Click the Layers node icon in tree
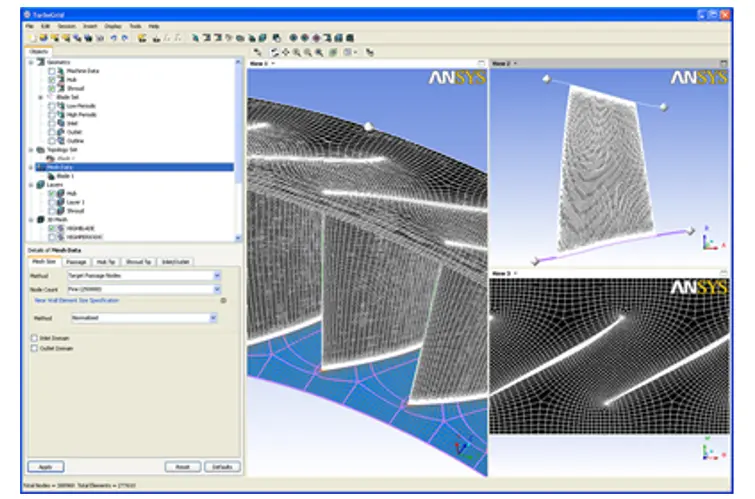Image resolution: width=755 pixels, height=499 pixels. 41,184
